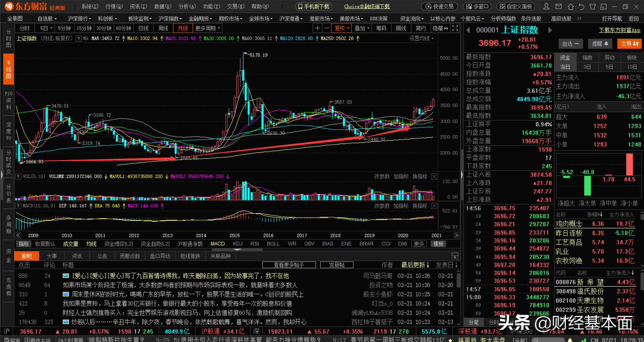
Task: Toggle 简约 simple mode
Action: (x=421, y=28)
